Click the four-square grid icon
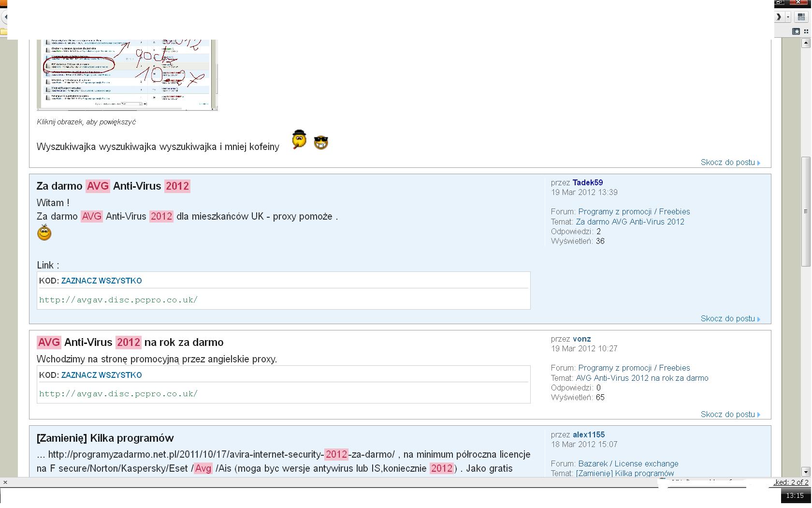812x508 pixels. tap(807, 31)
